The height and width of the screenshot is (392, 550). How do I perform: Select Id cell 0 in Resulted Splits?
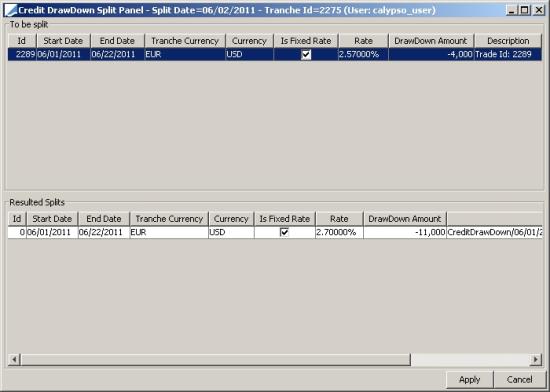[x=17, y=232]
